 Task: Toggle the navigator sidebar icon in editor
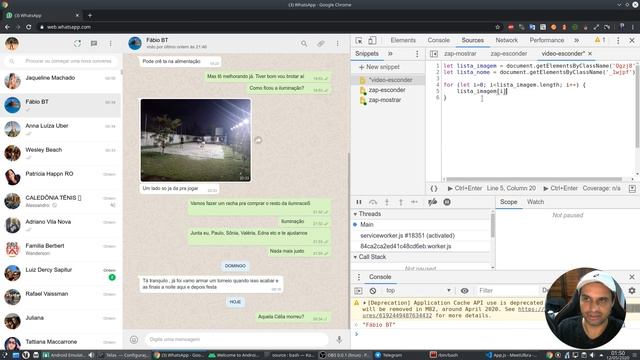point(434,53)
